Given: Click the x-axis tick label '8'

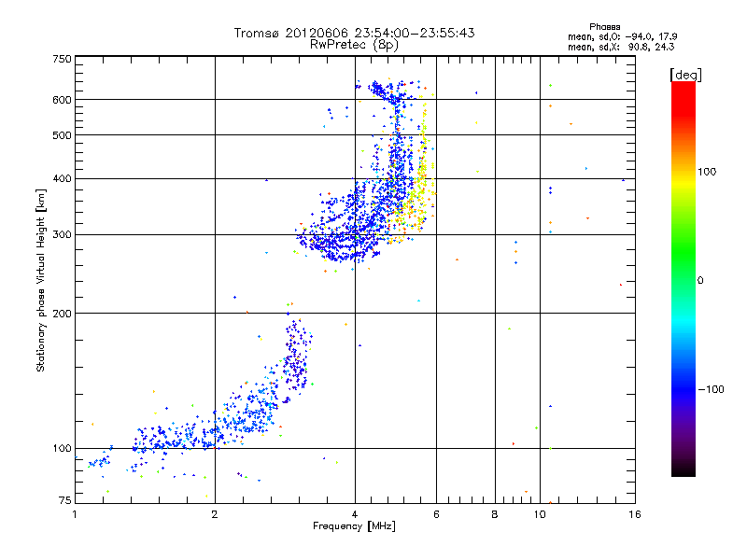Looking at the screenshot, I should tap(495, 514).
